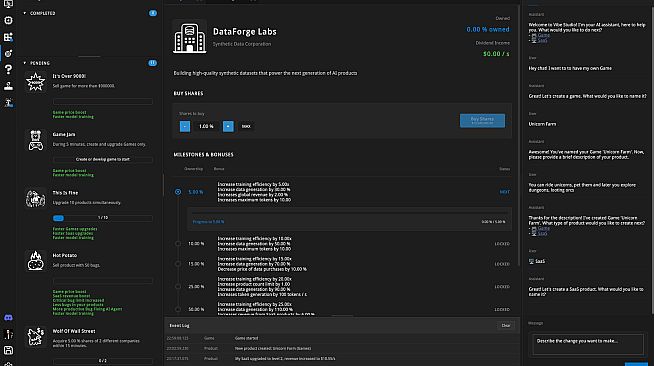Open the Discord icon in the sidebar
The image size is (654, 366).
click(x=8, y=318)
